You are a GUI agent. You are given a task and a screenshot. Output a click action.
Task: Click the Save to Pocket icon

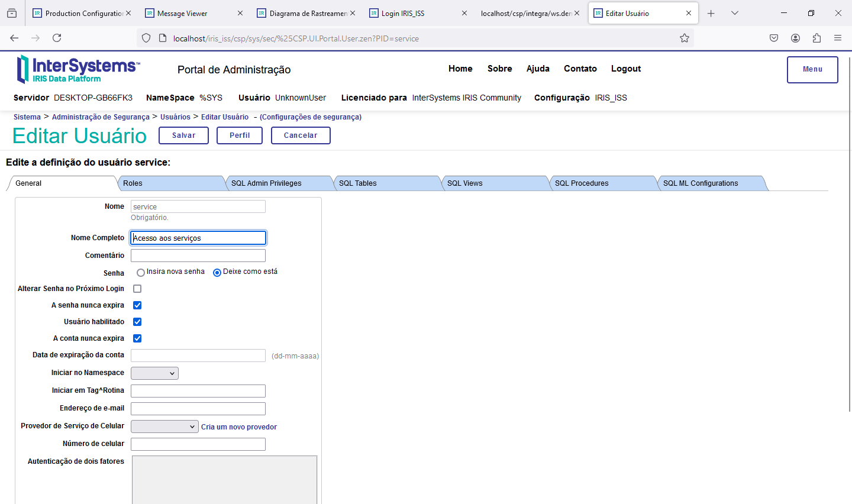[774, 38]
